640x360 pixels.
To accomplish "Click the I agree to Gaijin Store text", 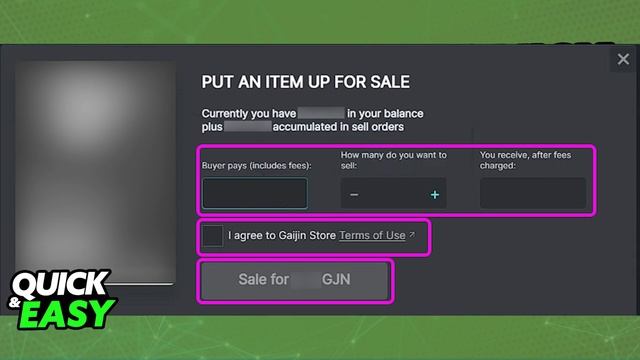I will [282, 236].
